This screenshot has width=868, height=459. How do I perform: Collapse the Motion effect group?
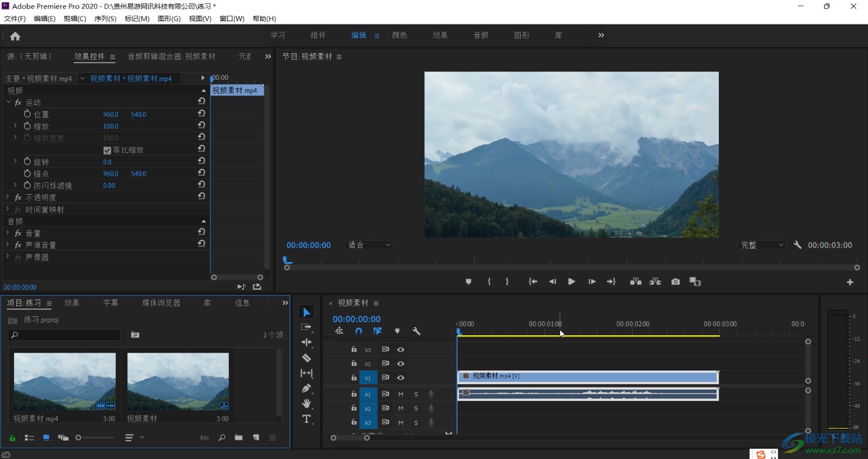(x=8, y=102)
